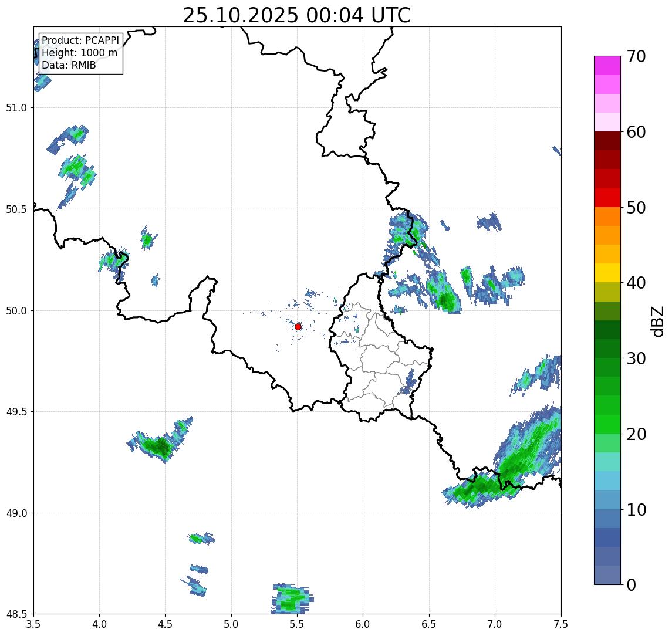
Task: Click the colorbar tick label 30
Action: pyautogui.click(x=636, y=358)
